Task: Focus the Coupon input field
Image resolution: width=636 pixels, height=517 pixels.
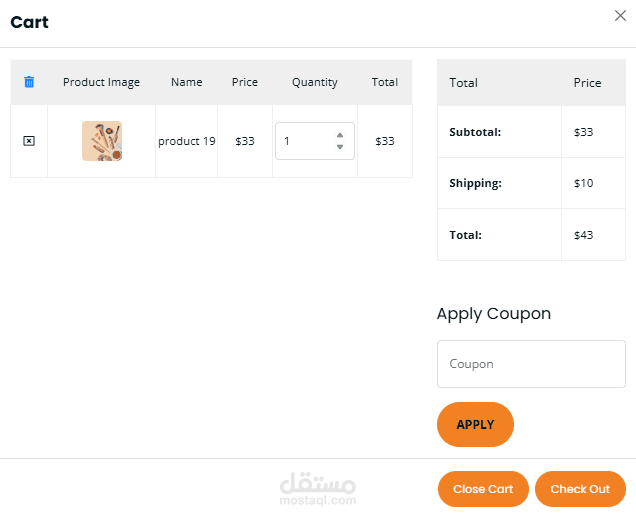Action: [x=531, y=364]
